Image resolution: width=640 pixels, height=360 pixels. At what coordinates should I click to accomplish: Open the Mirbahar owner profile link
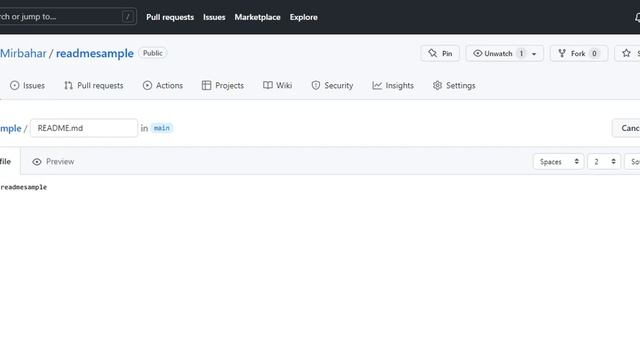23,53
